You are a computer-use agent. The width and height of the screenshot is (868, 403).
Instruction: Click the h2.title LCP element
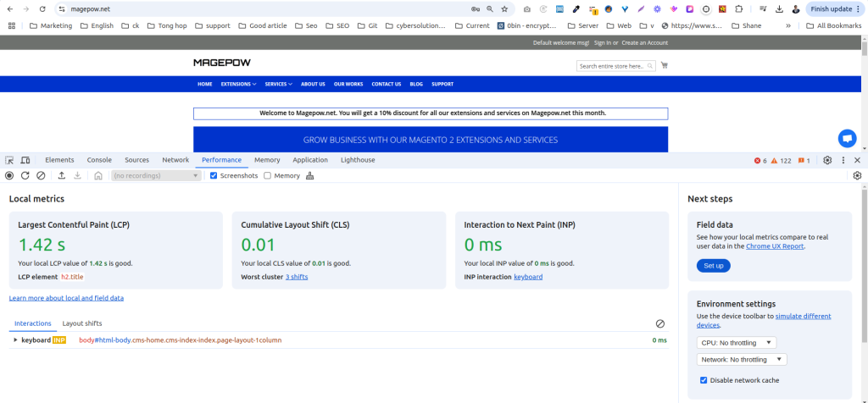tap(72, 277)
